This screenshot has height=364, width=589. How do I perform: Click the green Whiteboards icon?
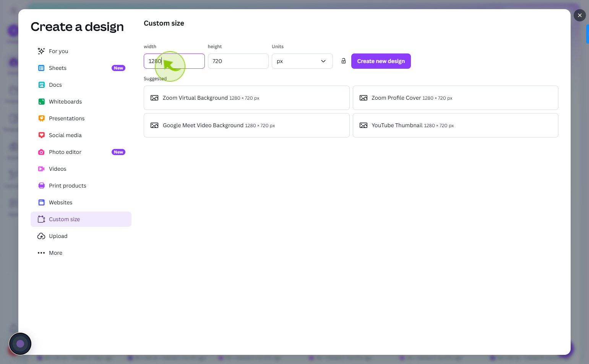(41, 102)
